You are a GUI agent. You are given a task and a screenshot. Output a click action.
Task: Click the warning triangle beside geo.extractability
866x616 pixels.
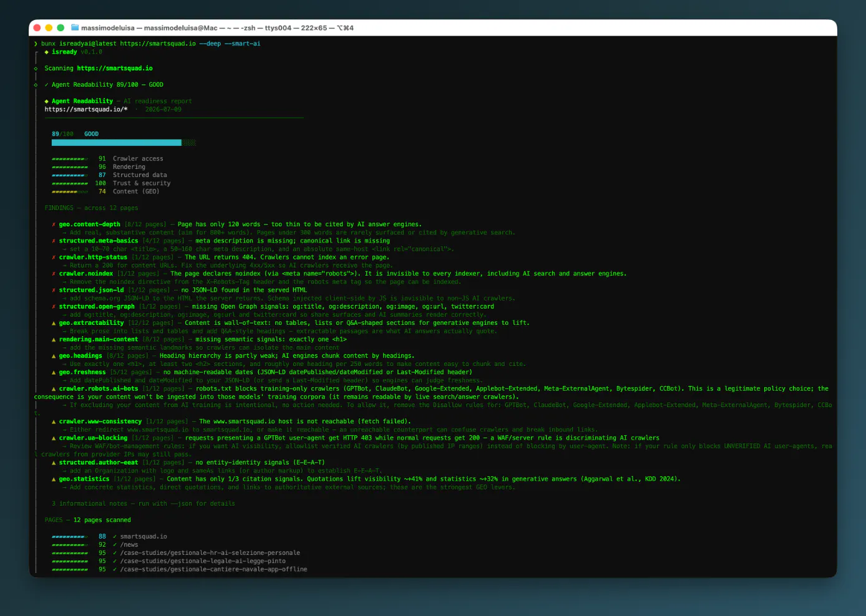[x=54, y=323]
